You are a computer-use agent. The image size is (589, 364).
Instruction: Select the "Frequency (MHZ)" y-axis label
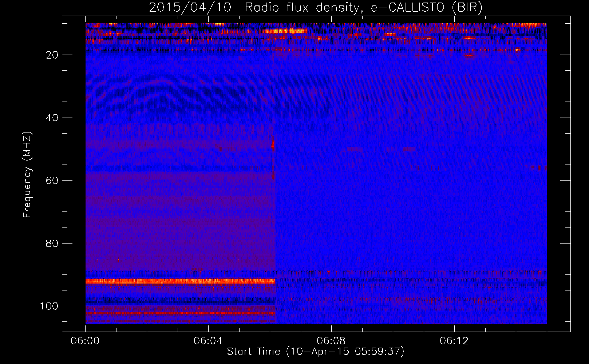pos(27,175)
